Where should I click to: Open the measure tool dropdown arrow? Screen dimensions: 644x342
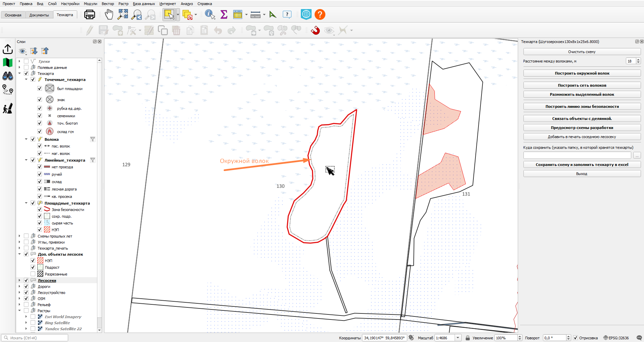point(264,14)
